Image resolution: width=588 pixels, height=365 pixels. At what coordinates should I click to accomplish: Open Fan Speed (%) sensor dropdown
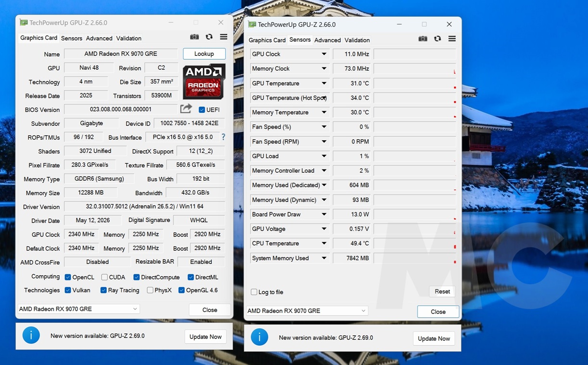[324, 127]
